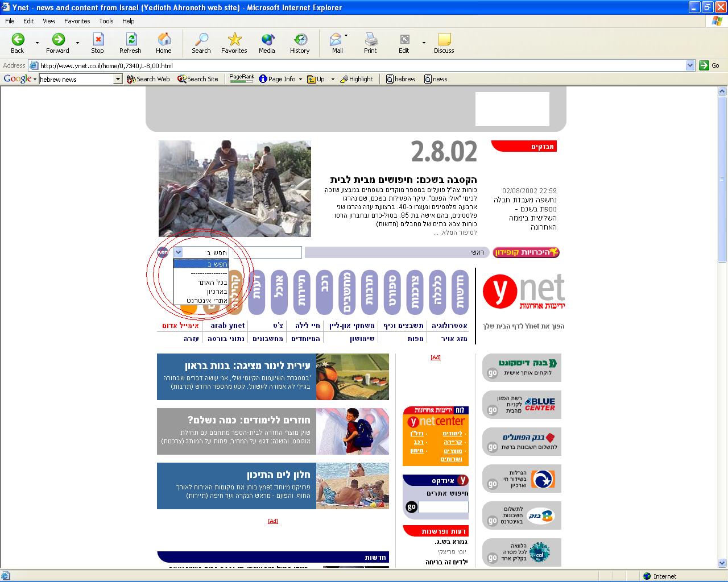This screenshot has height=582, width=728.
Task: Open the אימייל אדום link
Action: tap(180, 326)
